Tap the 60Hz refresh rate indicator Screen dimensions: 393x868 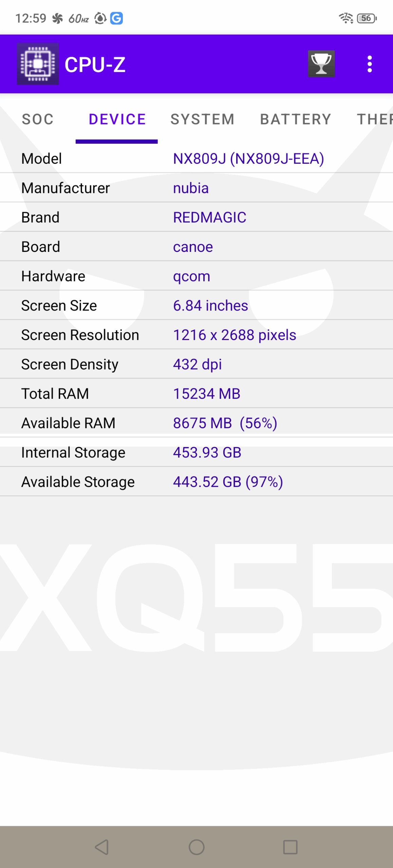point(79,18)
